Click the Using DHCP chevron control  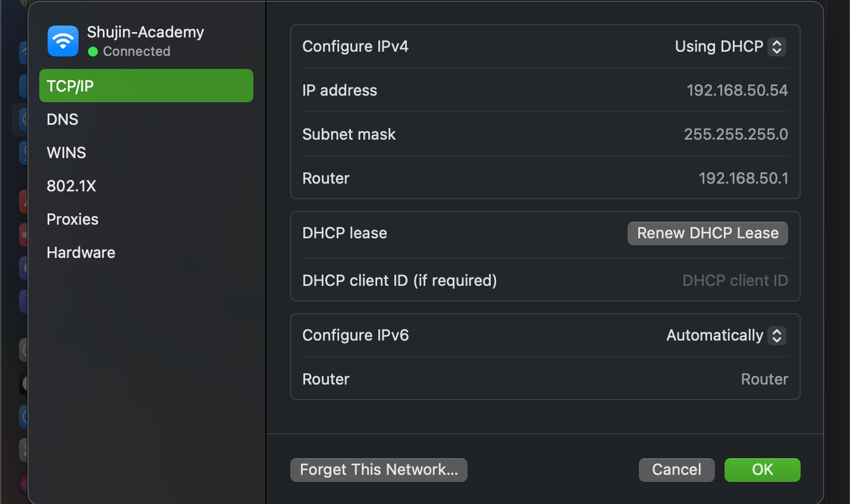(777, 46)
